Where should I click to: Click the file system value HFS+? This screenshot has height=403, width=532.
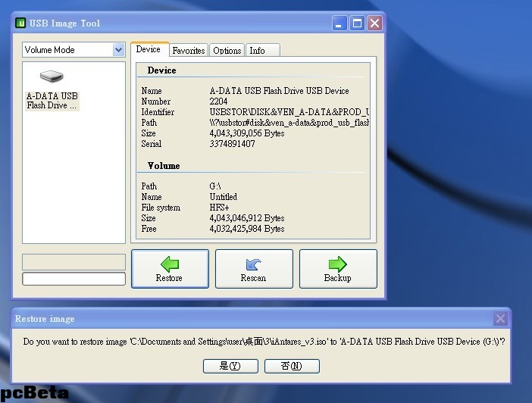[x=219, y=208]
